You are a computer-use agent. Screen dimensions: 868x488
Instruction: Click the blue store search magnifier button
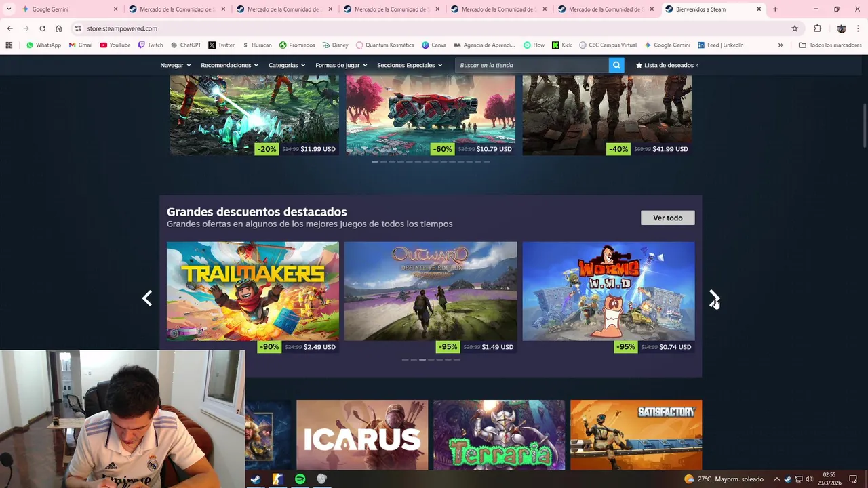click(x=616, y=65)
